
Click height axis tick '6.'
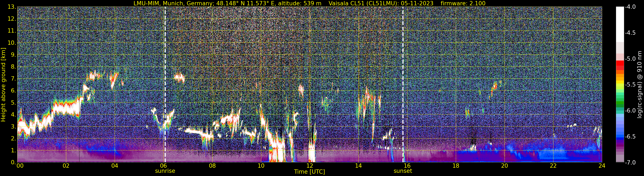[x=13, y=91]
